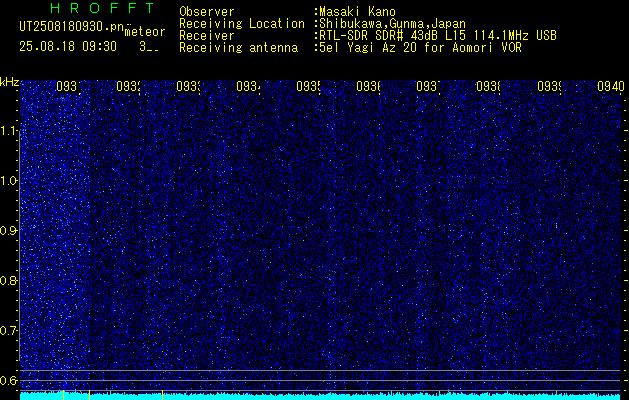Select the file name UT2508180930.pn
Viewport: 629px width, 400px height.
72,26
